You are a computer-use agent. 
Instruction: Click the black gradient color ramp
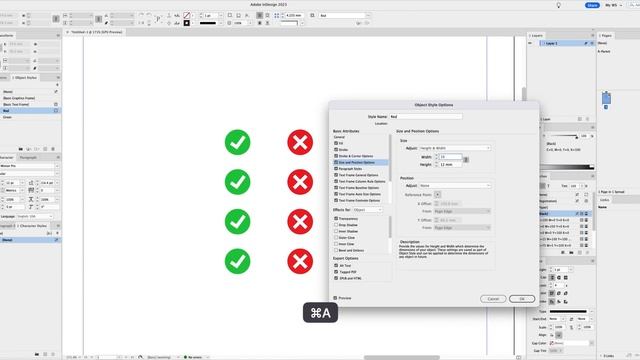coord(566,167)
